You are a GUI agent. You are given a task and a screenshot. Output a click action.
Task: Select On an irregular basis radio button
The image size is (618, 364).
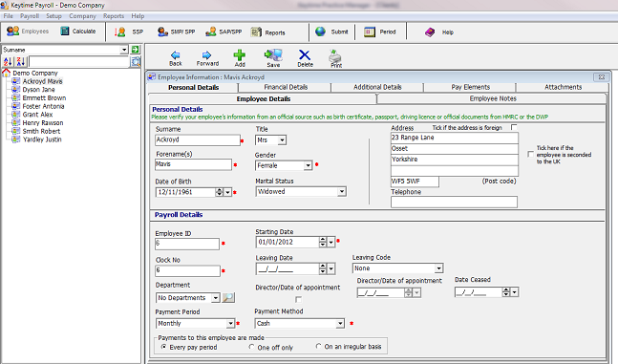(318, 346)
